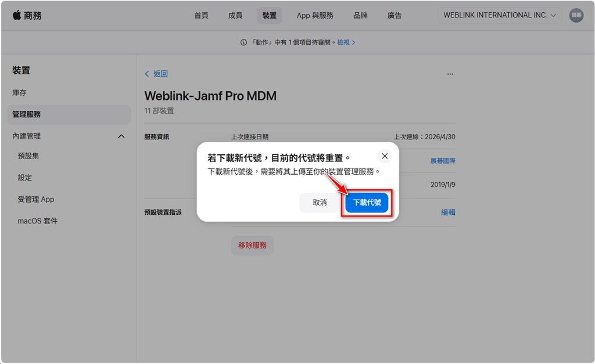This screenshot has width=595, height=364.
Task: Open the three-dots more options menu
Action: pos(450,74)
